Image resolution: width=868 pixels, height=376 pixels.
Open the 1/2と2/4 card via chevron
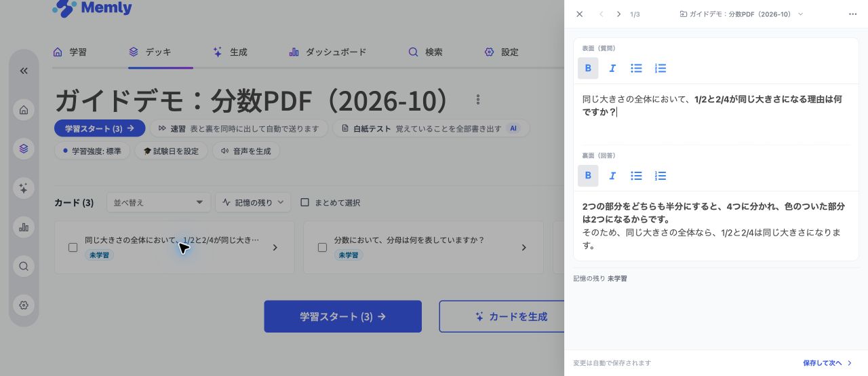275,248
